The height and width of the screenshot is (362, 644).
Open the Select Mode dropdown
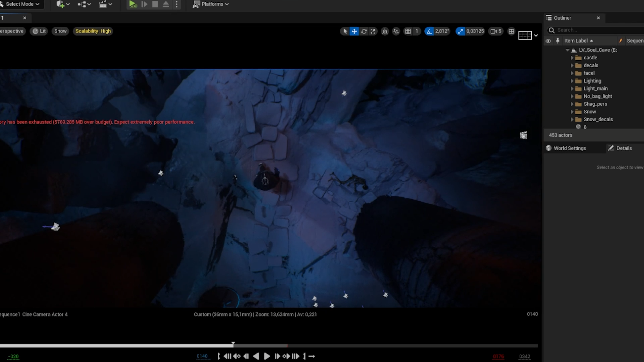[x=20, y=4]
